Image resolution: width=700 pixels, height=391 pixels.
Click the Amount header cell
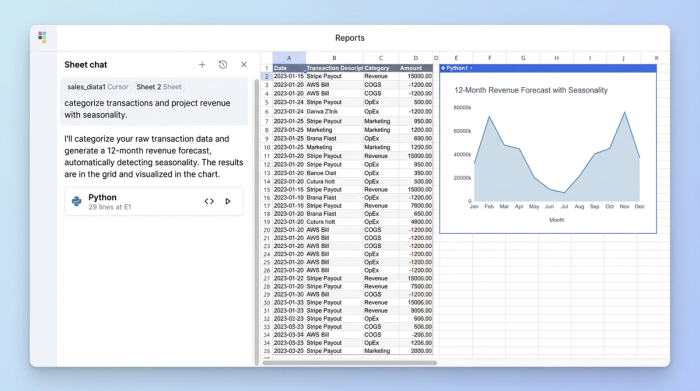416,68
